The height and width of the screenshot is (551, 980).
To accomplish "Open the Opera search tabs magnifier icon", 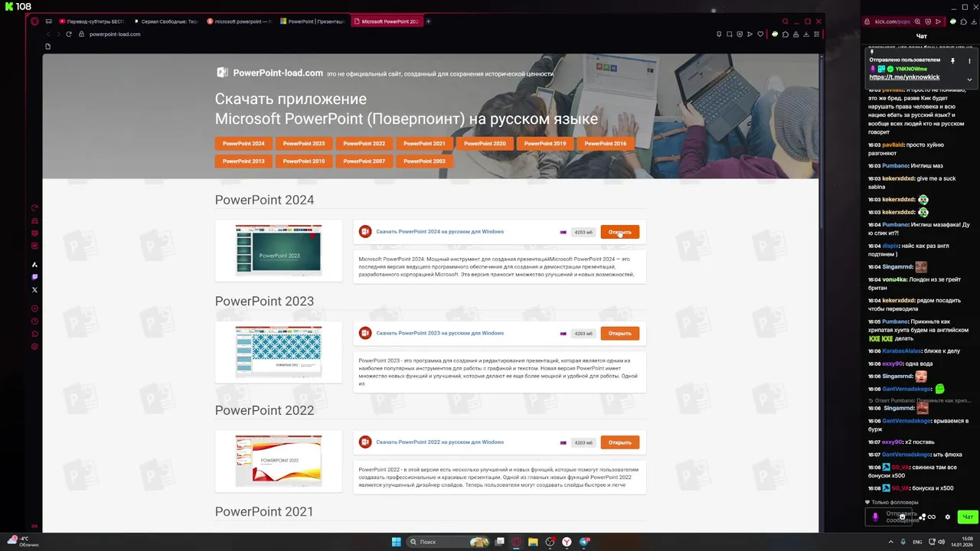I will pos(786,21).
